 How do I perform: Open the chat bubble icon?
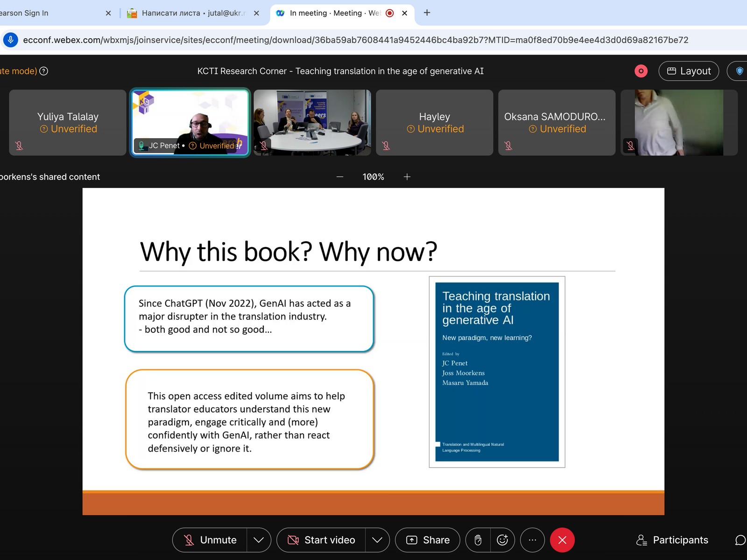(740, 540)
